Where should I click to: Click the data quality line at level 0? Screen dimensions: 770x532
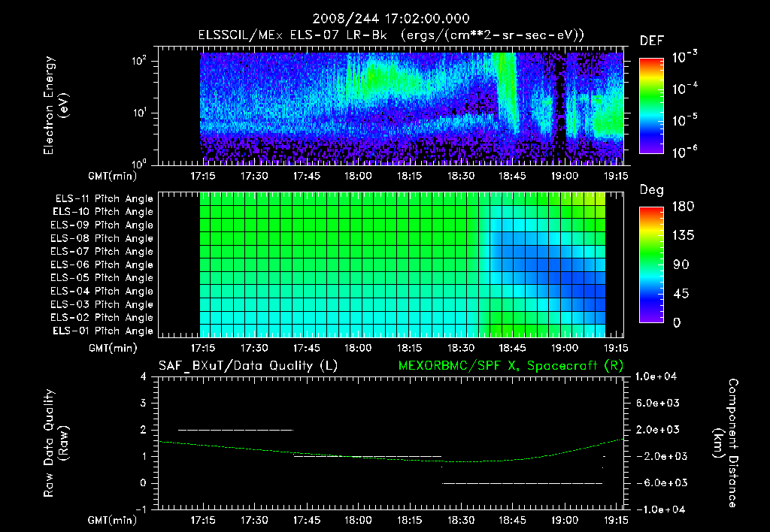coord(523,483)
